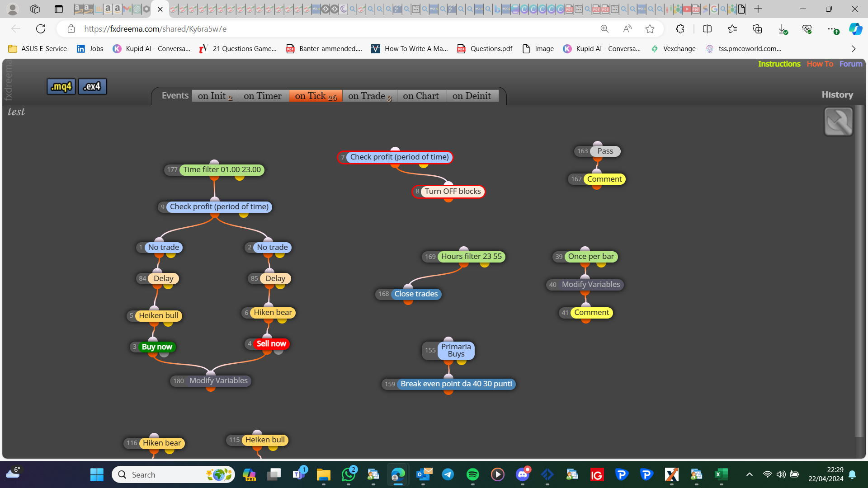This screenshot has width=868, height=488.
Task: Expand bookmarks overflow chevron
Action: 854,49
